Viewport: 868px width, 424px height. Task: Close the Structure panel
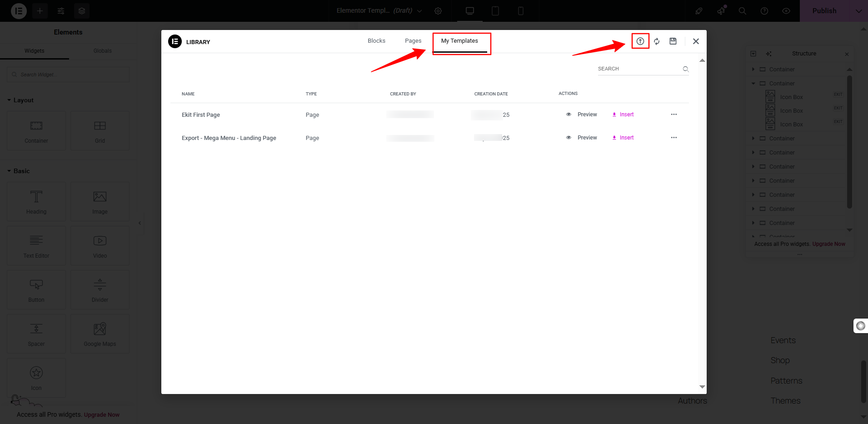tap(847, 54)
